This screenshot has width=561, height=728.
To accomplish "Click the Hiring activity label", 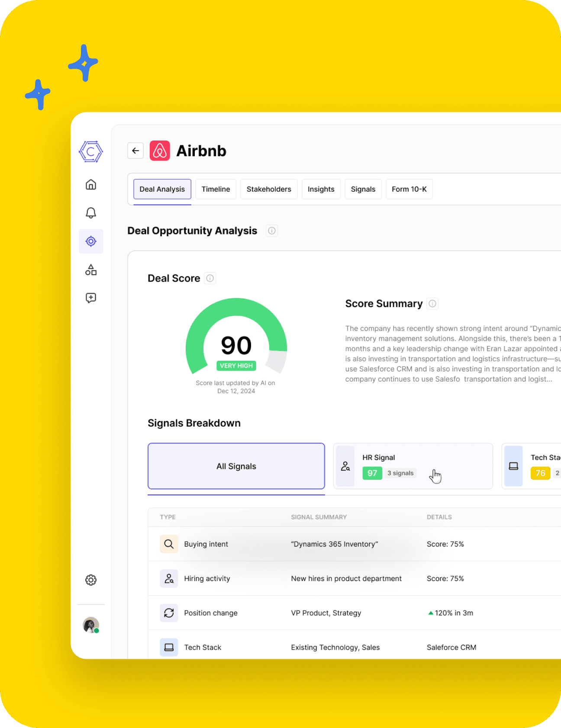I will [207, 579].
